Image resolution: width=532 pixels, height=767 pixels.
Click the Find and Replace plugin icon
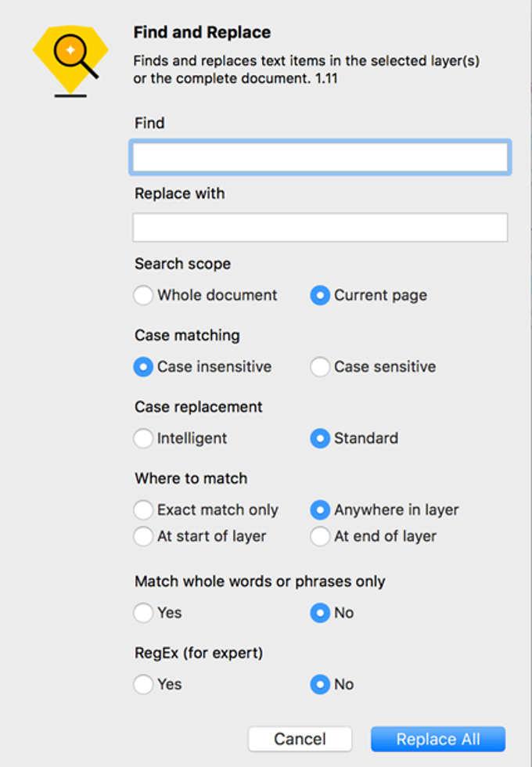[x=70, y=61]
